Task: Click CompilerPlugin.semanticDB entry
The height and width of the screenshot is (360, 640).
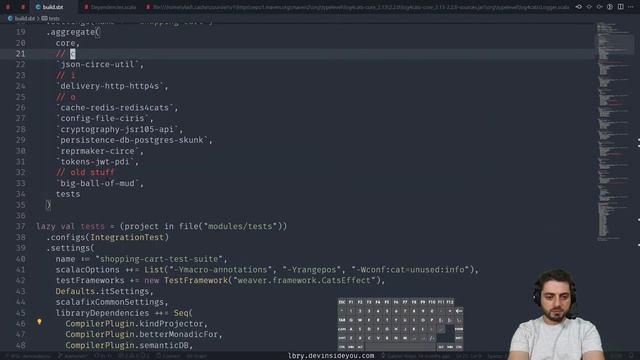Action: click(x=129, y=345)
